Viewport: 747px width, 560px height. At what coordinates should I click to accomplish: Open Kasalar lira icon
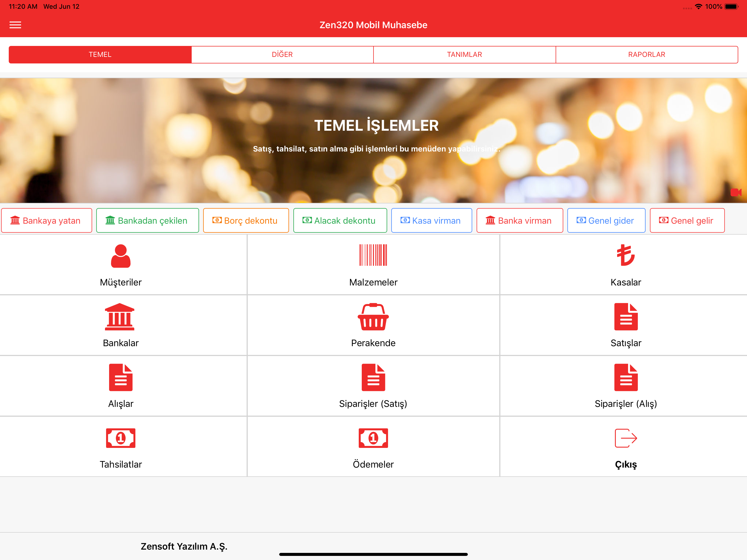coord(626,255)
